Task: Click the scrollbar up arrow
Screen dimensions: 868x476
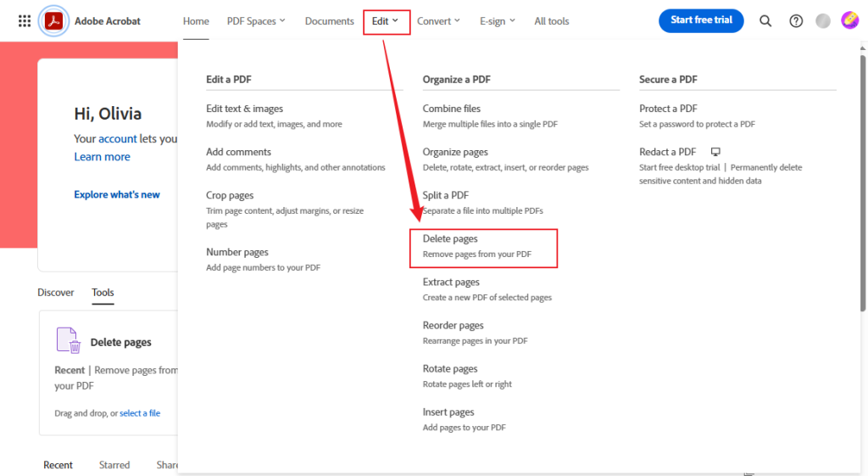Action: tap(863, 48)
